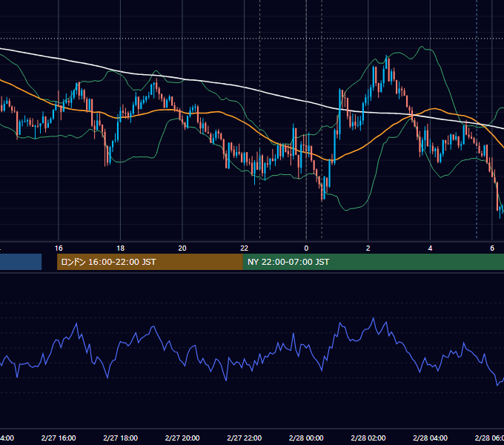This screenshot has height=445, width=504.
Task: Click the 2/28 00:00 date label
Action: (x=306, y=438)
